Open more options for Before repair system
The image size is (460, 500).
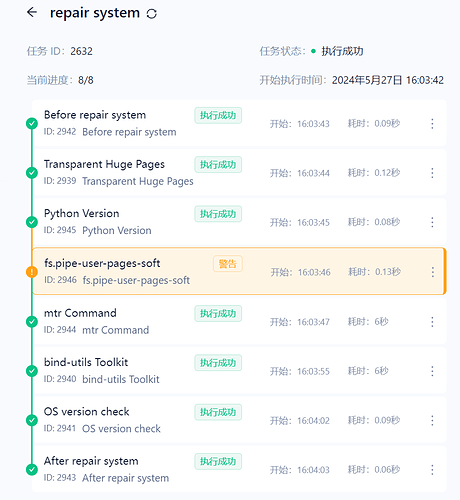pyautogui.click(x=432, y=124)
